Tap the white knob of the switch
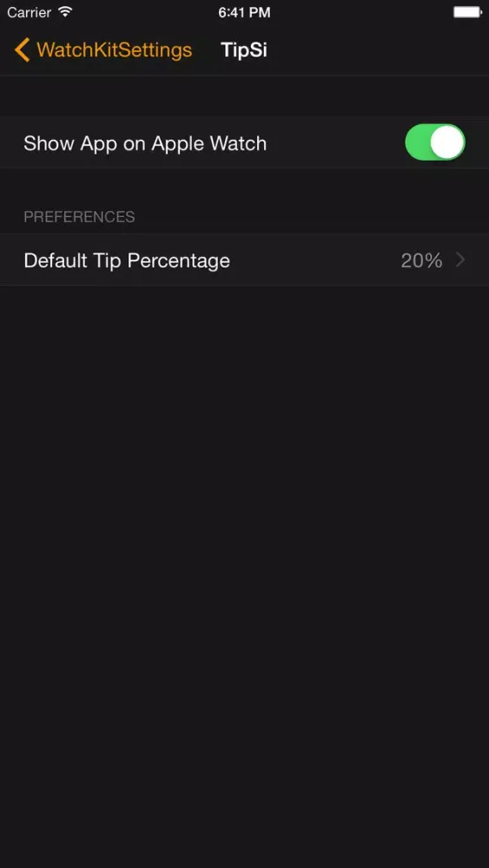 pyautogui.click(x=447, y=142)
